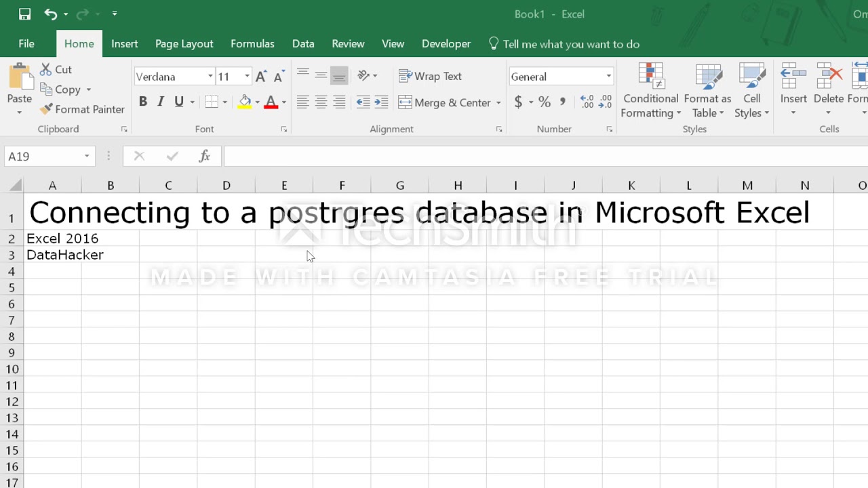Decrease font size with small A icon
868x488 pixels.
click(x=278, y=77)
